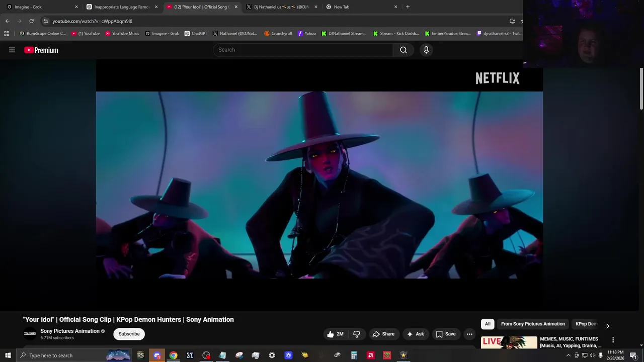
Task: Show hidden system tray icons
Action: point(569,355)
